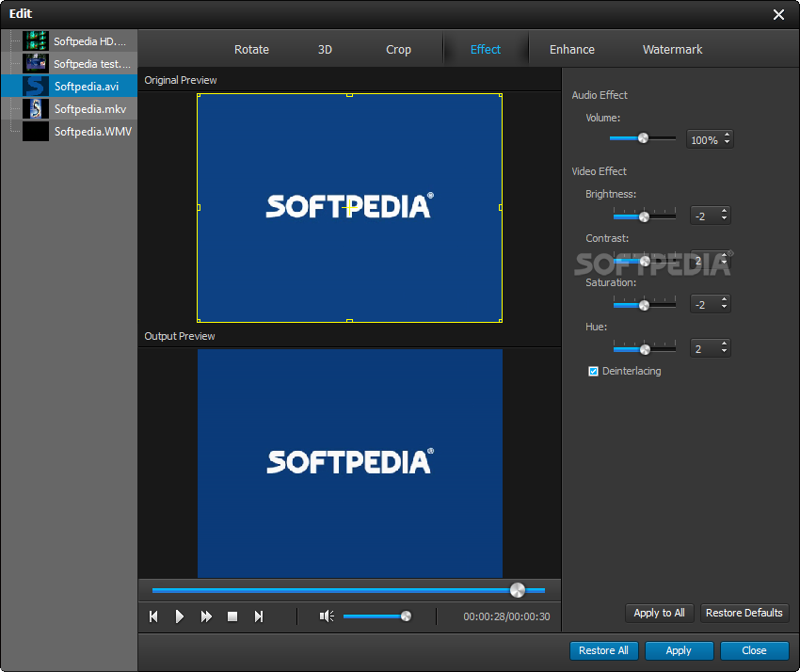Viewport: 800px width, 672px height.
Task: Switch to the Rotate tab
Action: pyautogui.click(x=251, y=50)
